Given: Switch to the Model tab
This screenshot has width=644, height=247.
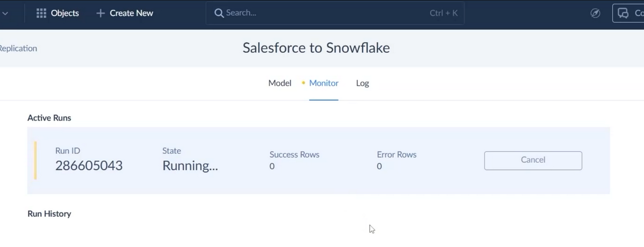Looking at the screenshot, I should [279, 83].
